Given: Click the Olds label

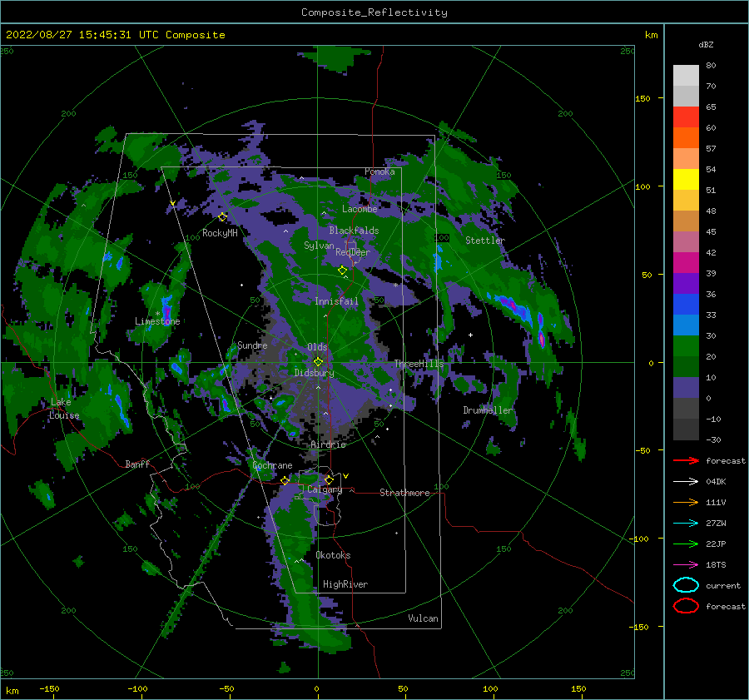Looking at the screenshot, I should point(317,347).
